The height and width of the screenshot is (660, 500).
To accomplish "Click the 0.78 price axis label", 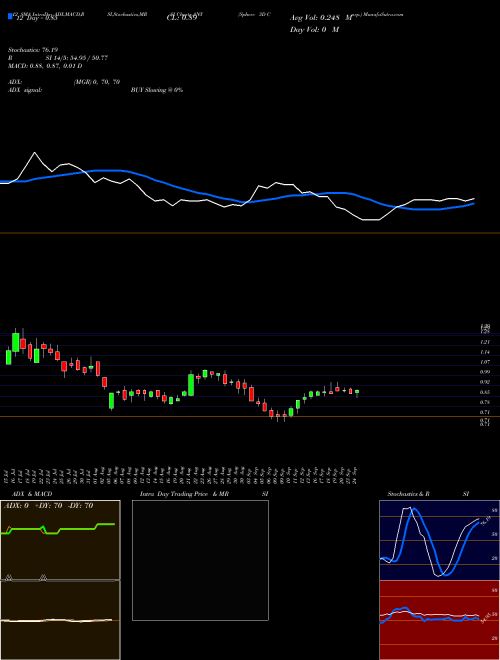I will coord(485,402).
